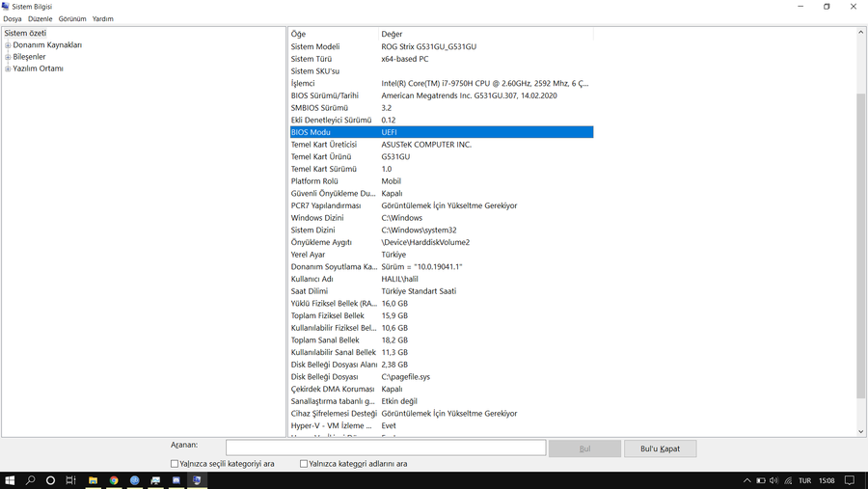The height and width of the screenshot is (489, 868).
Task: Click the highlighted BIOS Modu row
Action: tap(441, 132)
